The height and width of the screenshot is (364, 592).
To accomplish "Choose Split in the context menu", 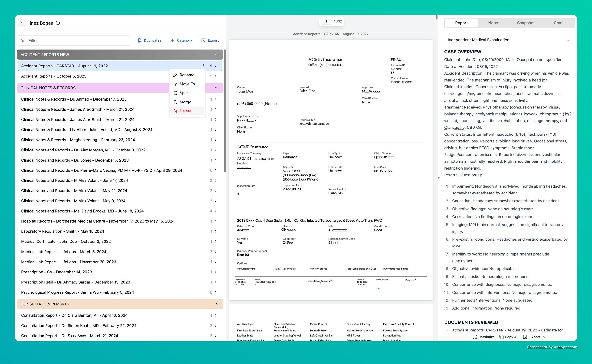I will [184, 93].
